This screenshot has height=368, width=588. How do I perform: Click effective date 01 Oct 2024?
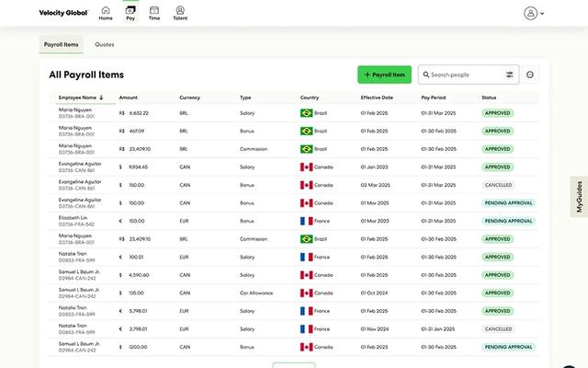[374, 293]
